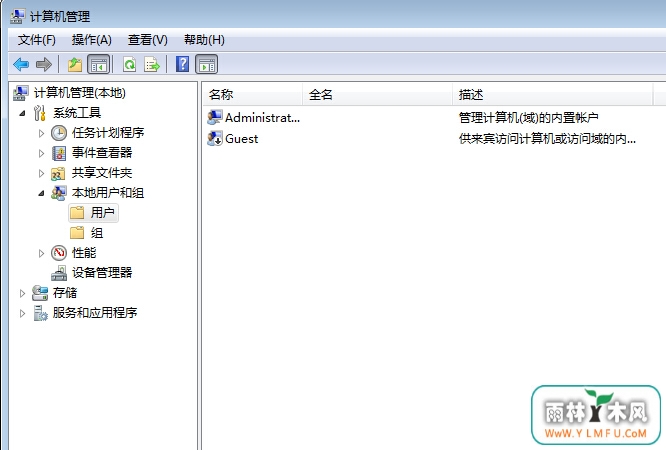This screenshot has height=450, width=666.
Task: Expand the 服务和应用程序 tree node
Action: click(23, 314)
